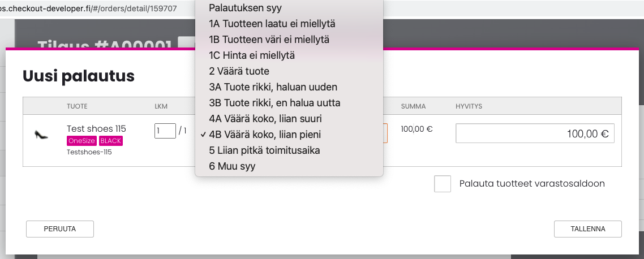Click the OneSize pink size tag
The image size is (644, 259).
click(x=81, y=141)
